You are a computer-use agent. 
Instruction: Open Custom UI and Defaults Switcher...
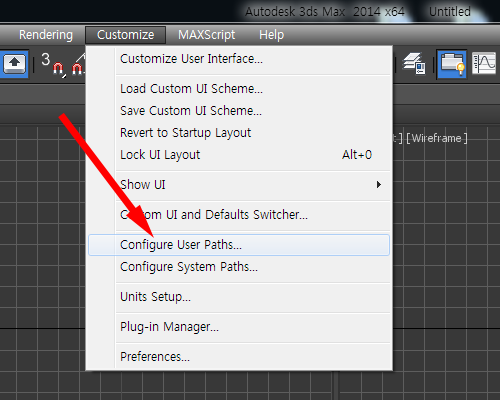(x=239, y=215)
